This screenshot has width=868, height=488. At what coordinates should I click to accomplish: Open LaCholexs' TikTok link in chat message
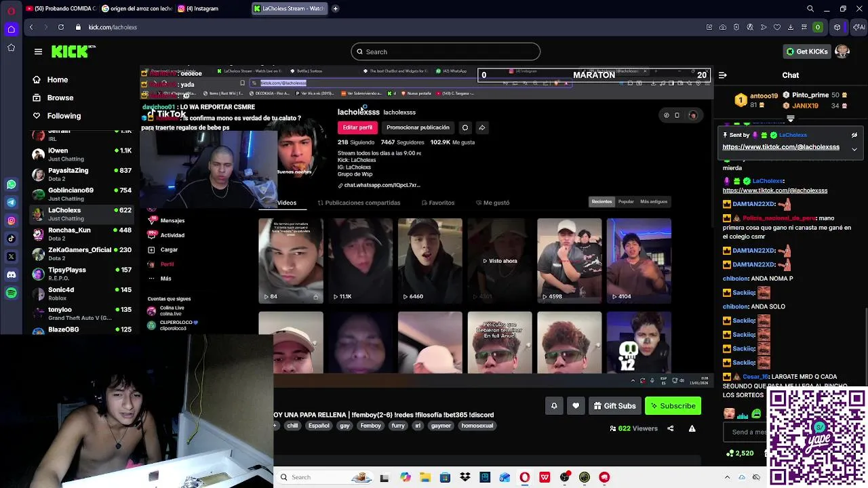[x=774, y=190]
